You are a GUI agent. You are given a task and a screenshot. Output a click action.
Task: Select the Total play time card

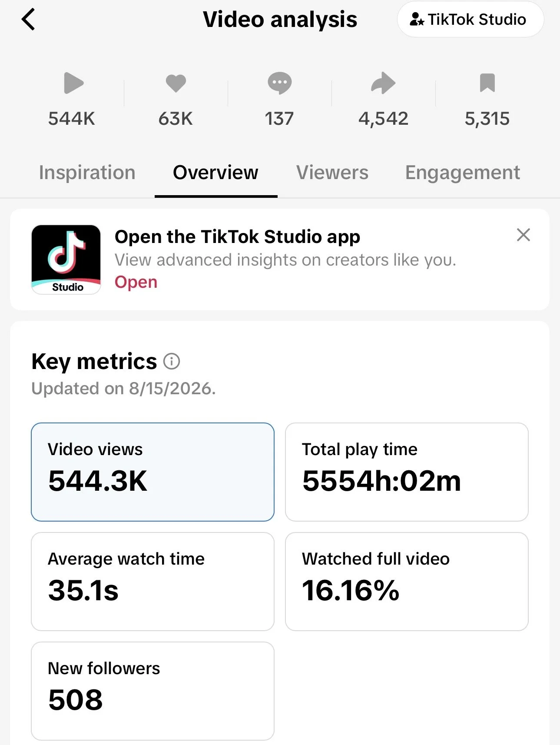pyautogui.click(x=407, y=472)
